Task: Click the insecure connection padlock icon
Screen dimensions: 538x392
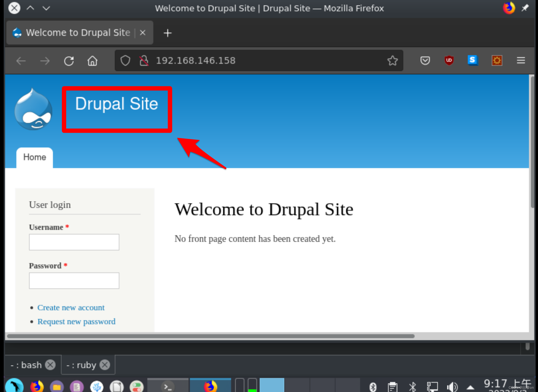Action: tap(144, 61)
